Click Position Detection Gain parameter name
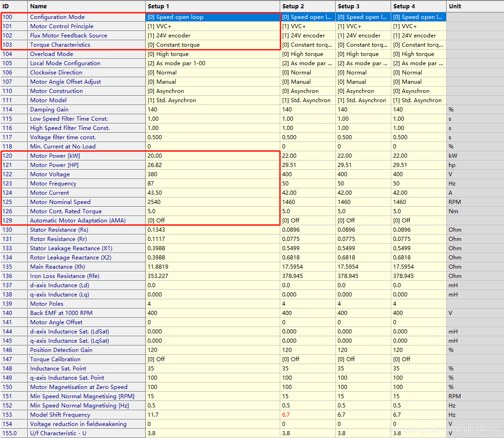504x438 pixels. click(x=61, y=350)
